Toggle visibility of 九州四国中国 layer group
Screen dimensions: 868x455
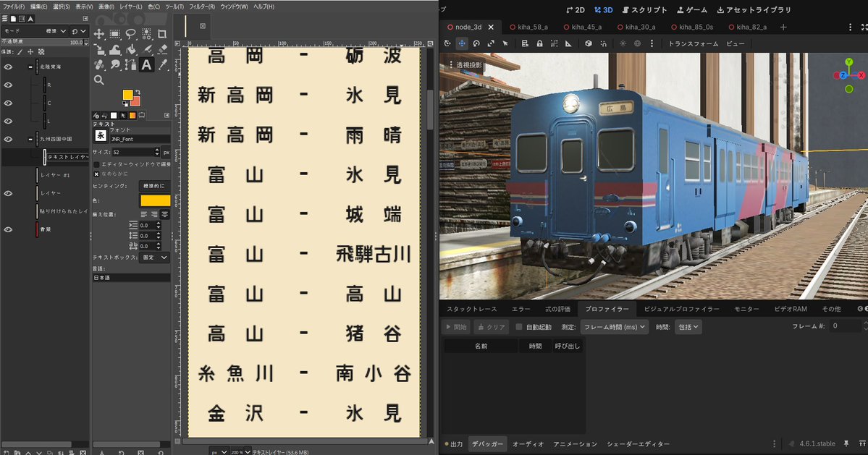8,139
